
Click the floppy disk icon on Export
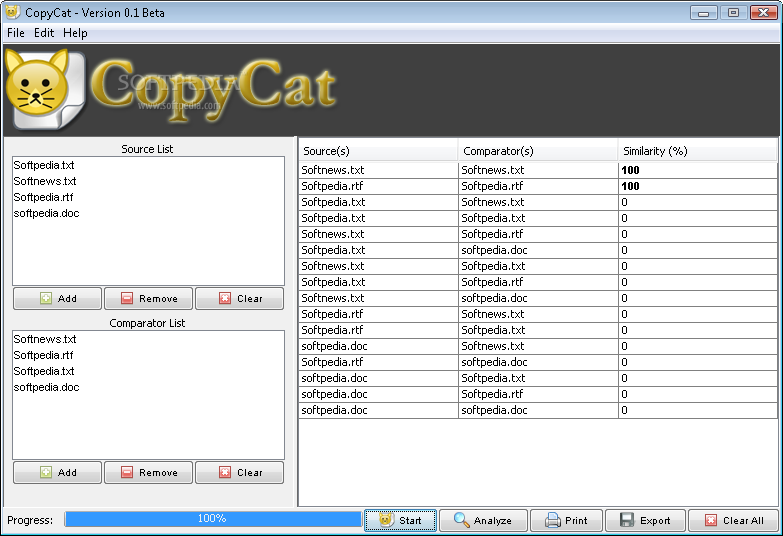[x=627, y=520]
